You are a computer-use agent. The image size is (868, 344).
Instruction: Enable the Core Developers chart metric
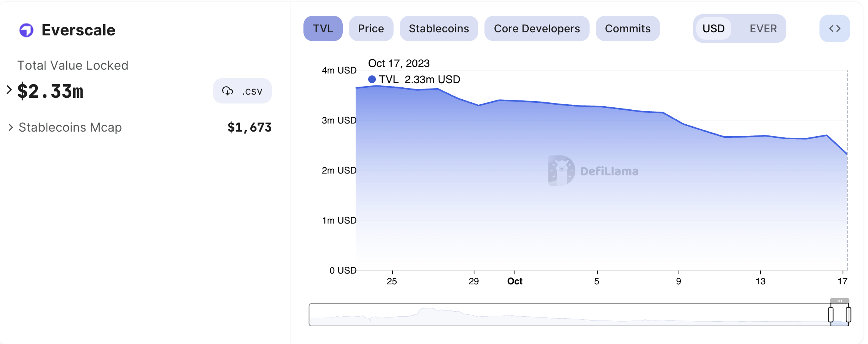point(536,28)
